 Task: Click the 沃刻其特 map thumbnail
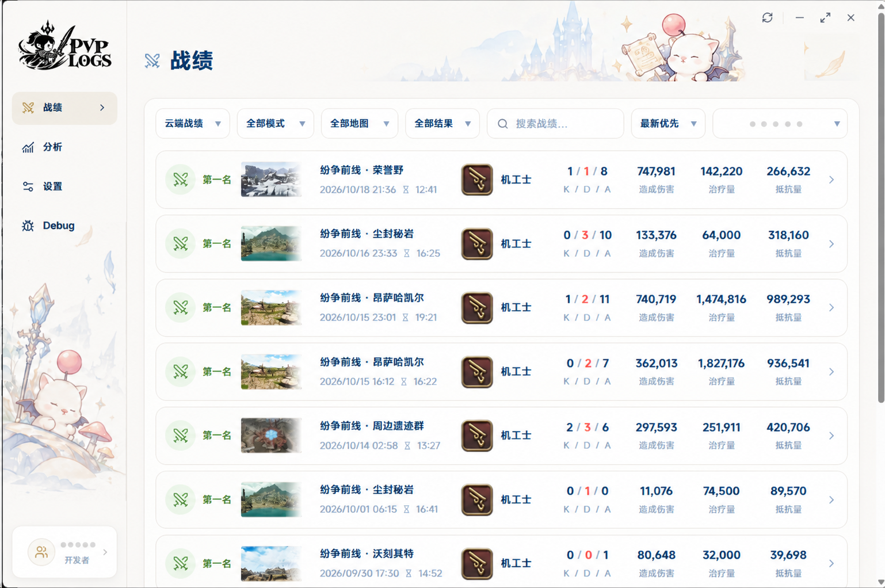(271, 563)
